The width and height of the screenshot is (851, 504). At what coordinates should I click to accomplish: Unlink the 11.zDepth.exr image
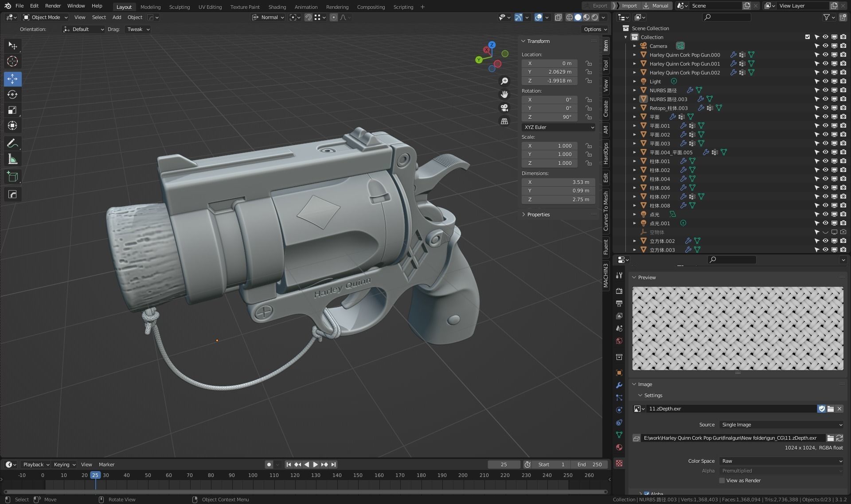[839, 409]
